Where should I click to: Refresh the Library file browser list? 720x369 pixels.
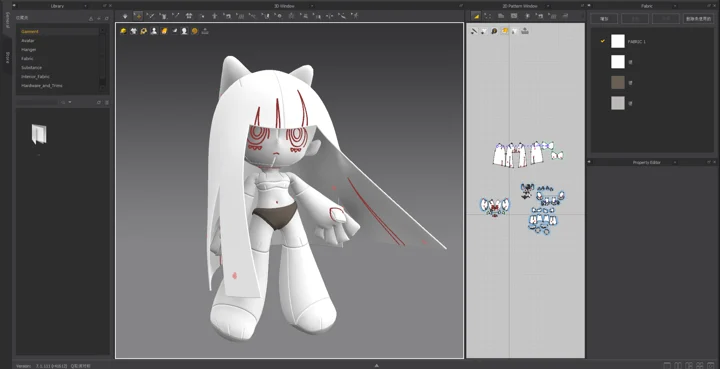(99, 102)
